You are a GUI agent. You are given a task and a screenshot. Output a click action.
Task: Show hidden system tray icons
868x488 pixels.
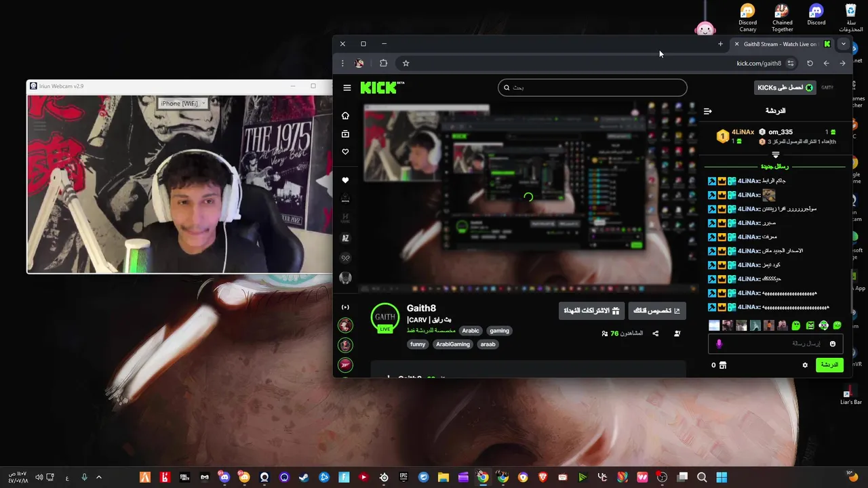(99, 477)
